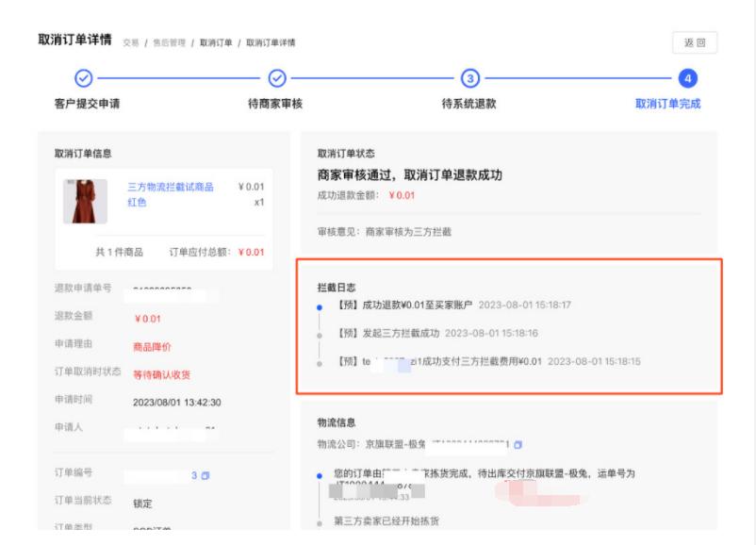
Task: Navigate to the 取消订单 breadcrumb link
Action: [x=215, y=42]
